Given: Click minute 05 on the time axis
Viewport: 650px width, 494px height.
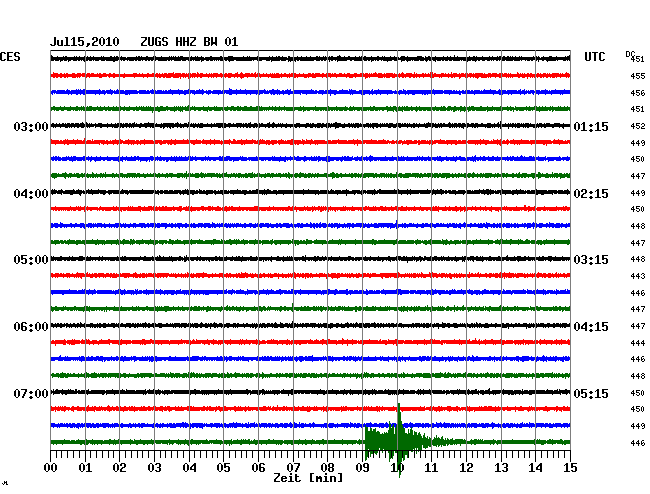Looking at the screenshot, I should 223,468.
